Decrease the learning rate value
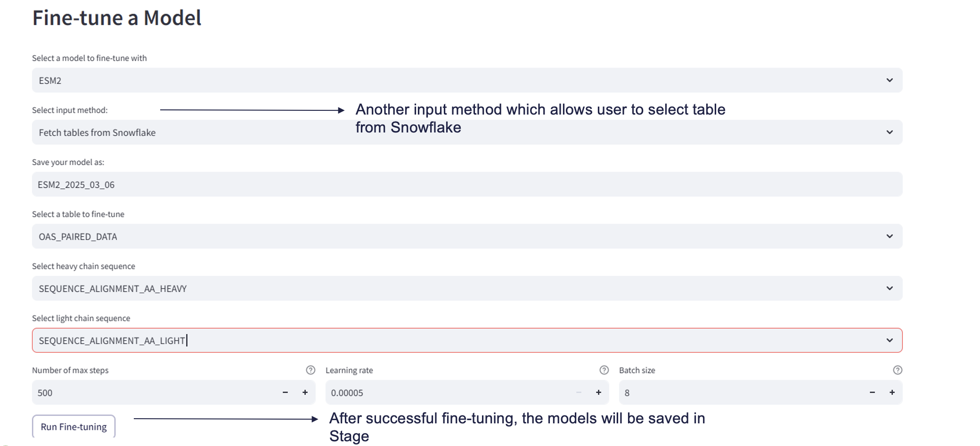This screenshot has width=980, height=446. pos(579,392)
